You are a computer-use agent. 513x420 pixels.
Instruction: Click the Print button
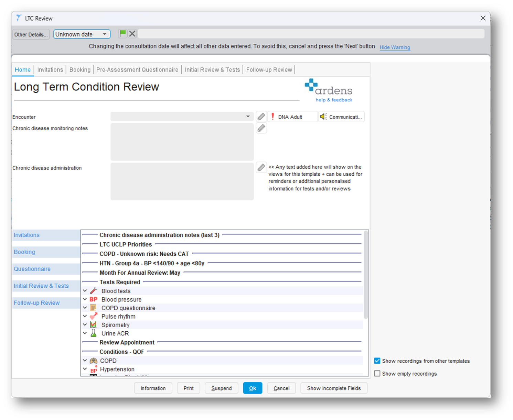[x=189, y=388]
